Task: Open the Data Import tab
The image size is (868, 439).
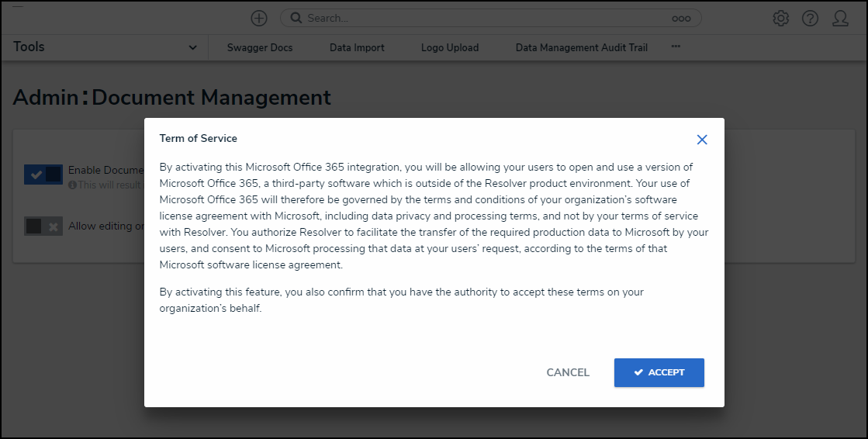Action: (357, 47)
